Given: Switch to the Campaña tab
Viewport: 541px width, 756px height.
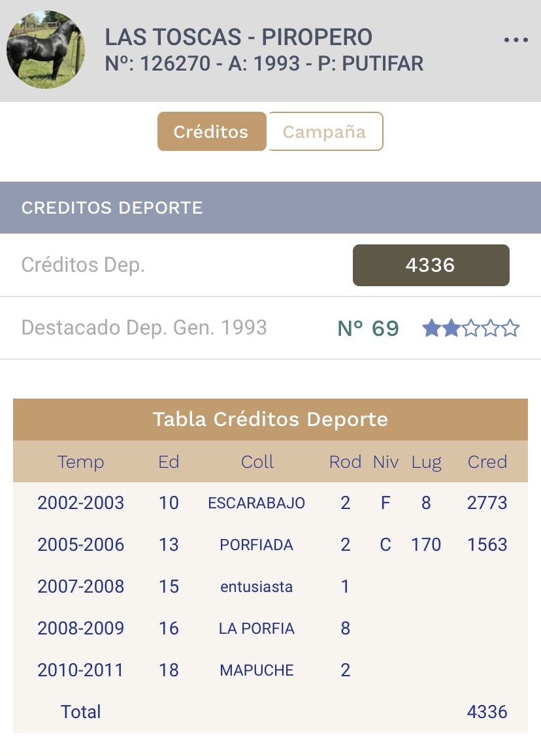Looking at the screenshot, I should (325, 131).
